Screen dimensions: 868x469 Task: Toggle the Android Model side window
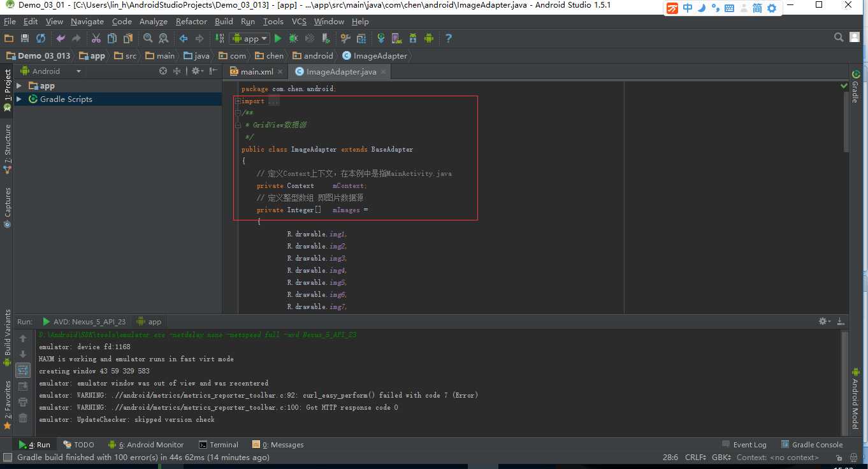855,398
